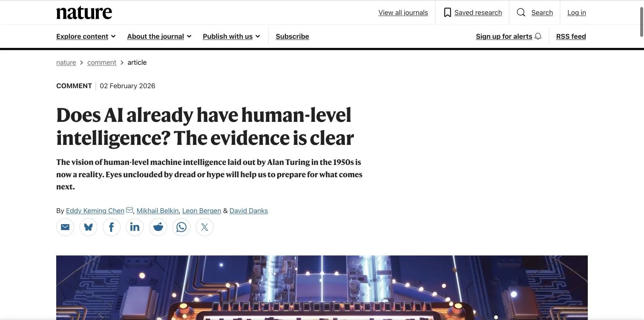Expand the Publish with us menu
The width and height of the screenshot is (644, 320).
231,36
